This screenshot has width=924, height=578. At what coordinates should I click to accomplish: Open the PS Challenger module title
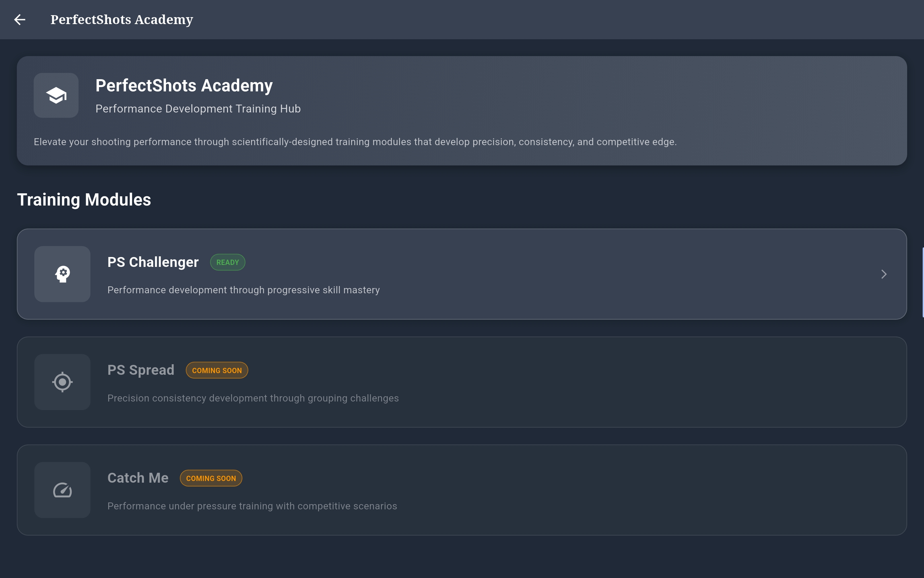(153, 262)
